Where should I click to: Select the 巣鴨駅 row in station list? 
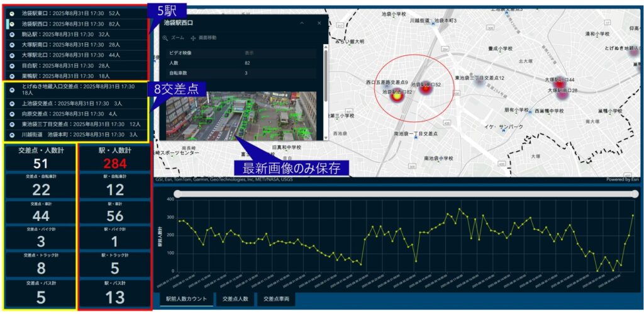(75, 76)
